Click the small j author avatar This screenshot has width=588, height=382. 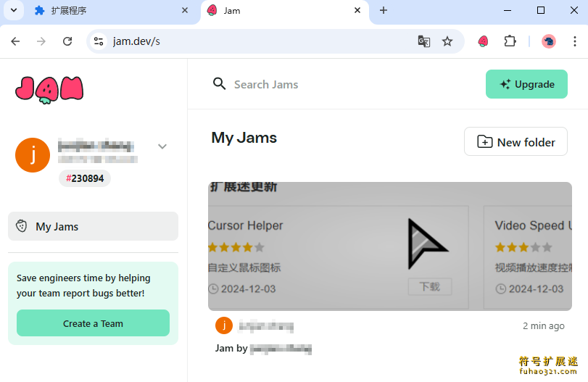click(x=224, y=325)
